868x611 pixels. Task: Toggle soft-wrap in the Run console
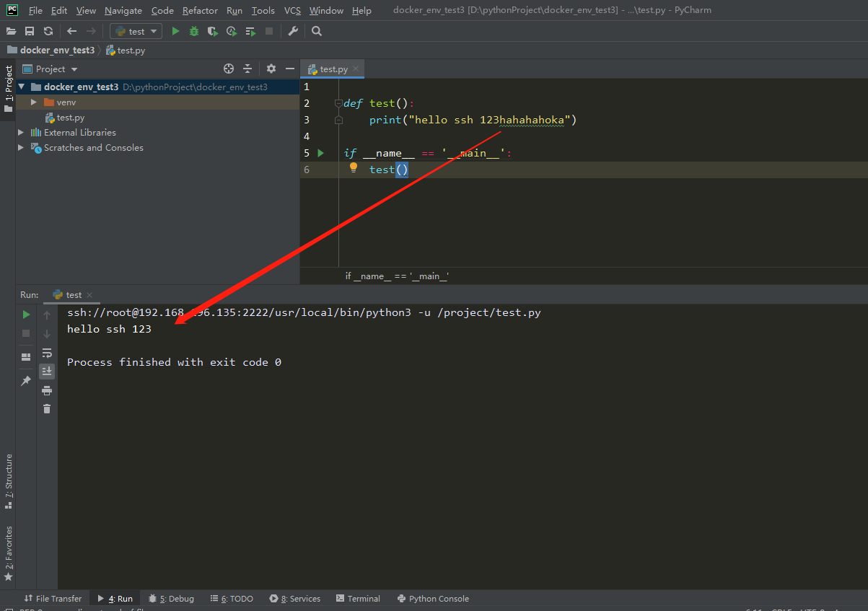[47, 353]
